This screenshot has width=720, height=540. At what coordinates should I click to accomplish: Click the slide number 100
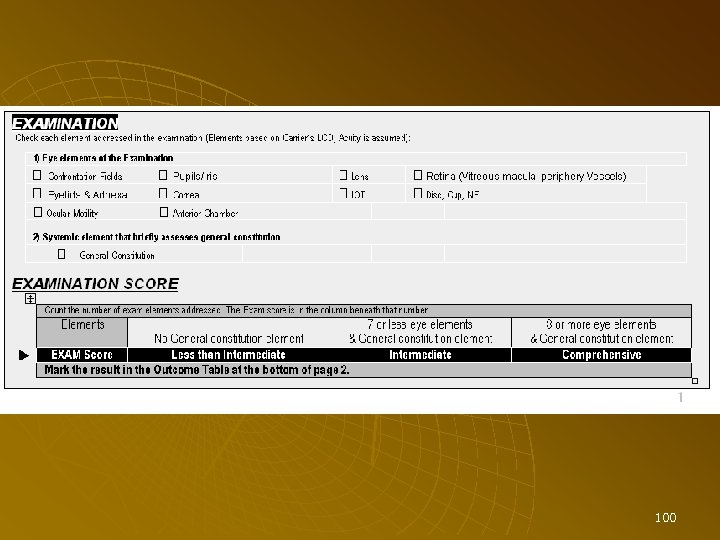click(665, 518)
